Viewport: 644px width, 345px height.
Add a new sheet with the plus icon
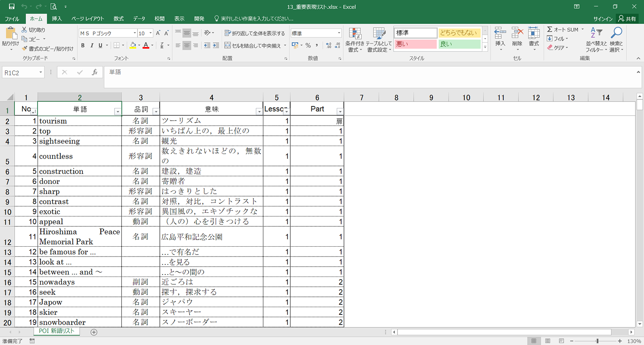pos(94,332)
